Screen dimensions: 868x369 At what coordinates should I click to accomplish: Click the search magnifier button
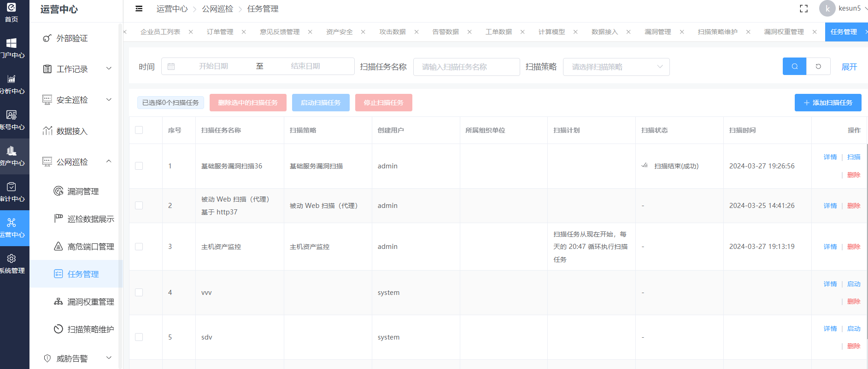point(795,66)
